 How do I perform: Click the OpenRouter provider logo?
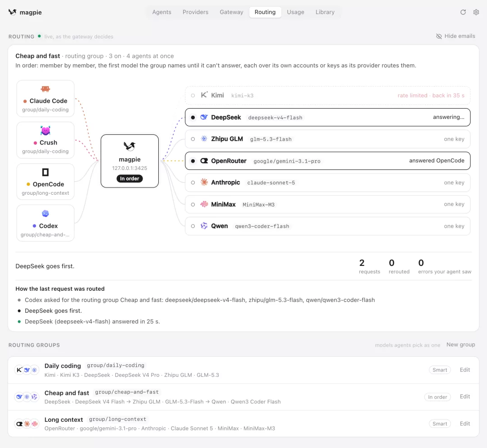click(x=204, y=161)
